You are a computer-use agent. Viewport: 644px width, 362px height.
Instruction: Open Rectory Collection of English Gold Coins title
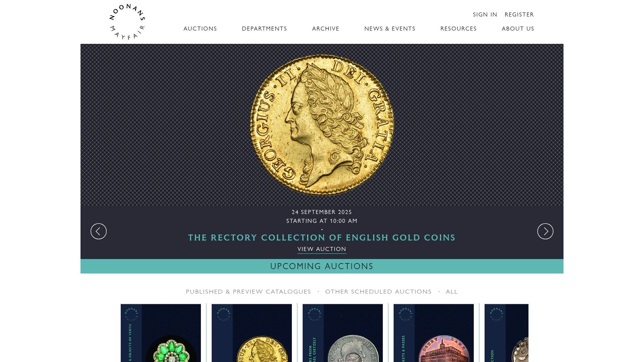[x=322, y=238]
